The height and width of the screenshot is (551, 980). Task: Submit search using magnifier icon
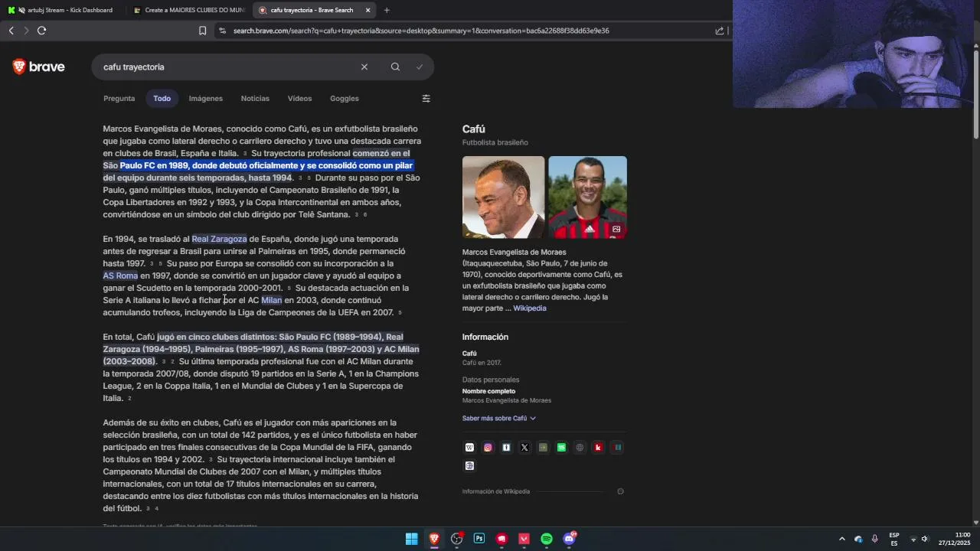pos(395,67)
